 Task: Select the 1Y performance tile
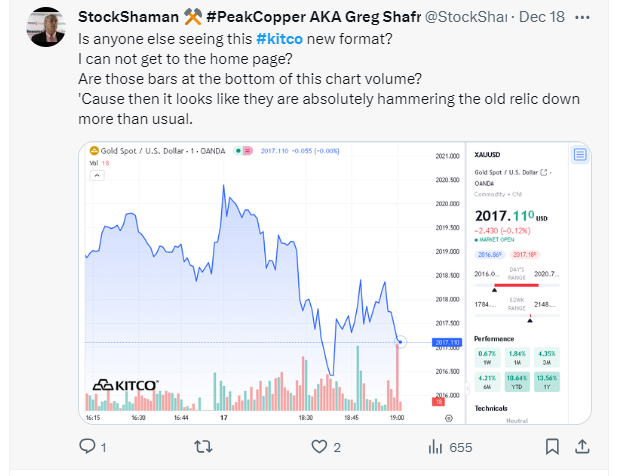[x=548, y=381]
